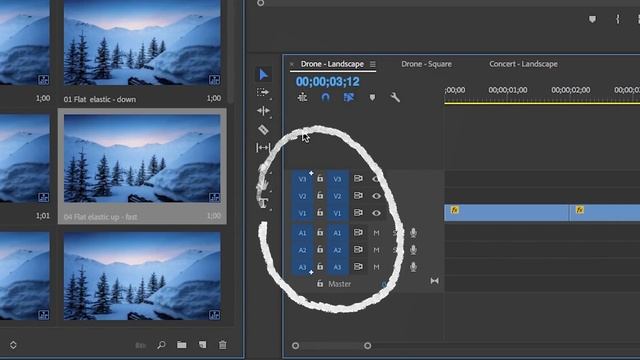
Task: Open timeline display settings wrench
Action: tap(395, 97)
